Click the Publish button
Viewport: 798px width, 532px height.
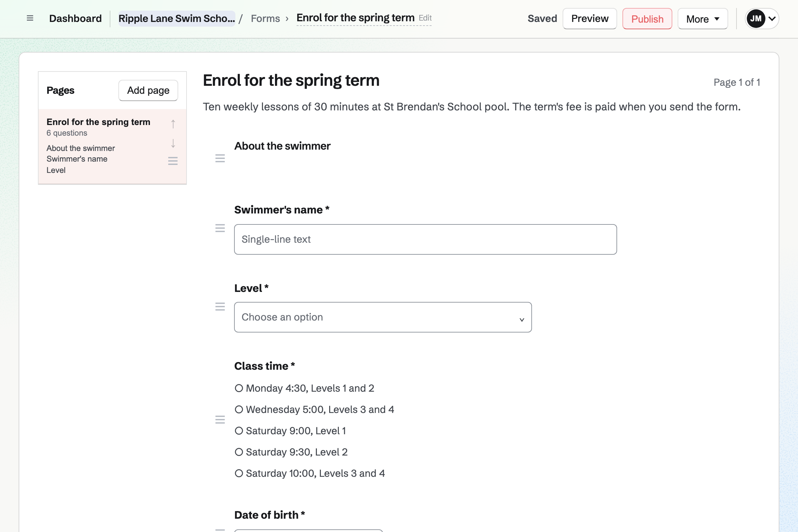tap(647, 19)
